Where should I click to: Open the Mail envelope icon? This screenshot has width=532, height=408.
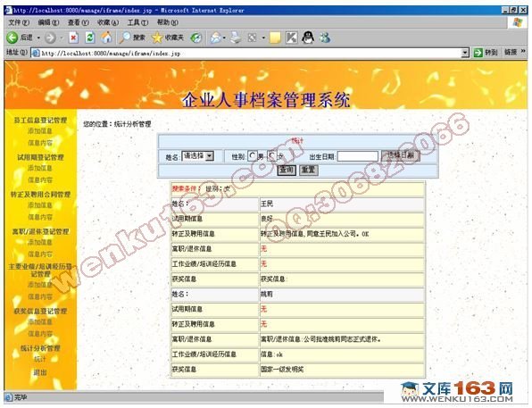pyautogui.click(x=216, y=37)
